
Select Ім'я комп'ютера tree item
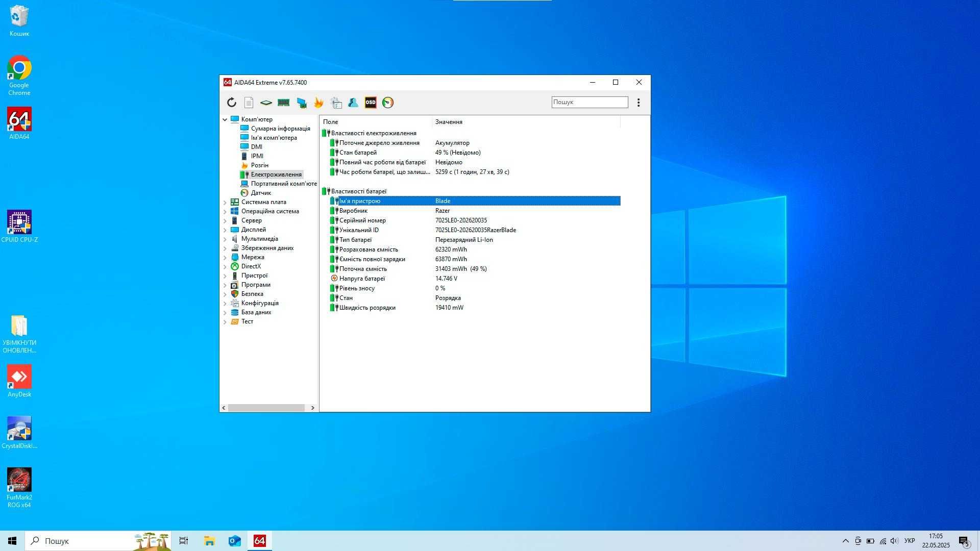[x=274, y=138]
